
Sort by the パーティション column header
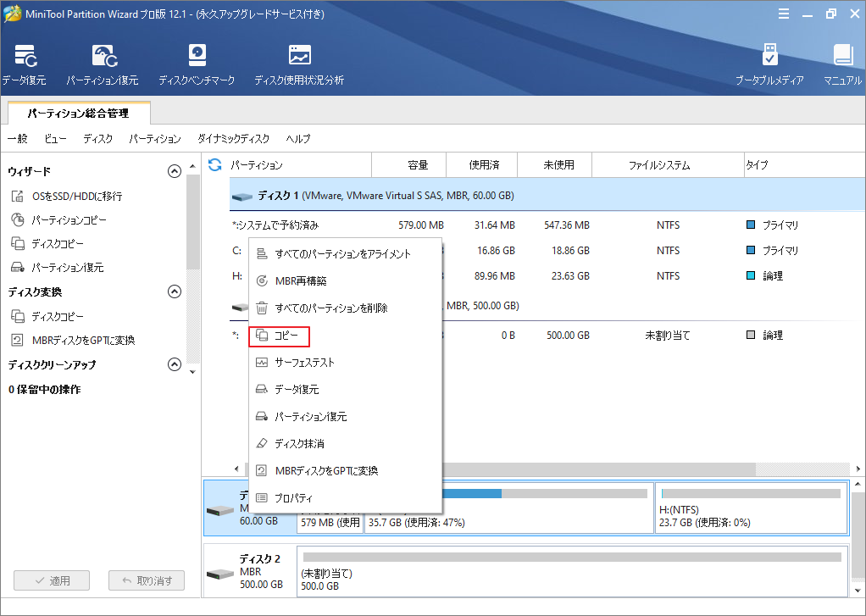pos(301,165)
